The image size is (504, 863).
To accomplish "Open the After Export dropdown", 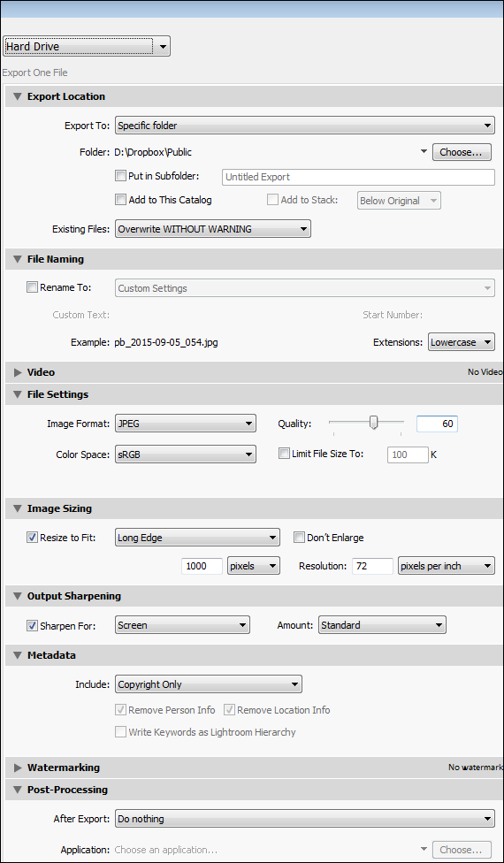I will pos(305,819).
